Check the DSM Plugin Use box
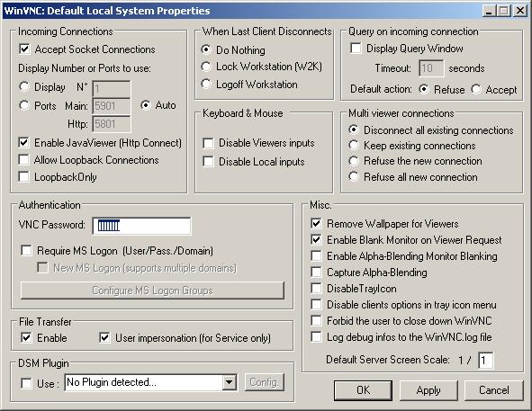This screenshot has height=411, width=532. click(x=26, y=383)
